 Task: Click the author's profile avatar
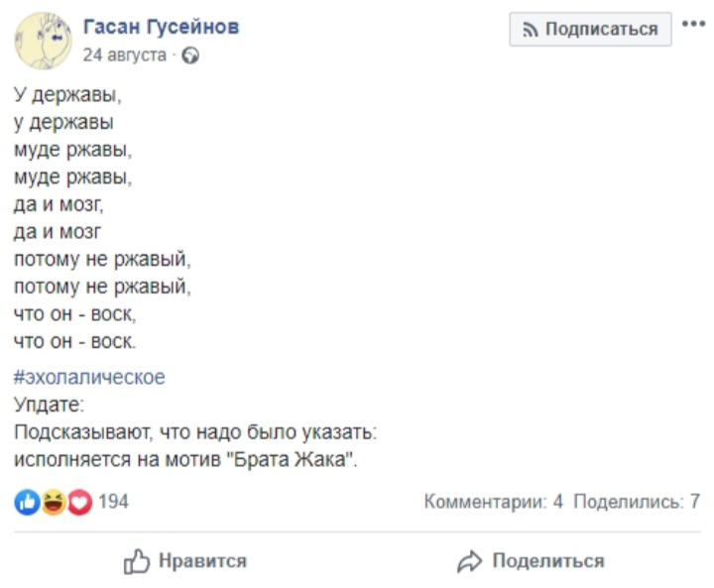[42, 40]
